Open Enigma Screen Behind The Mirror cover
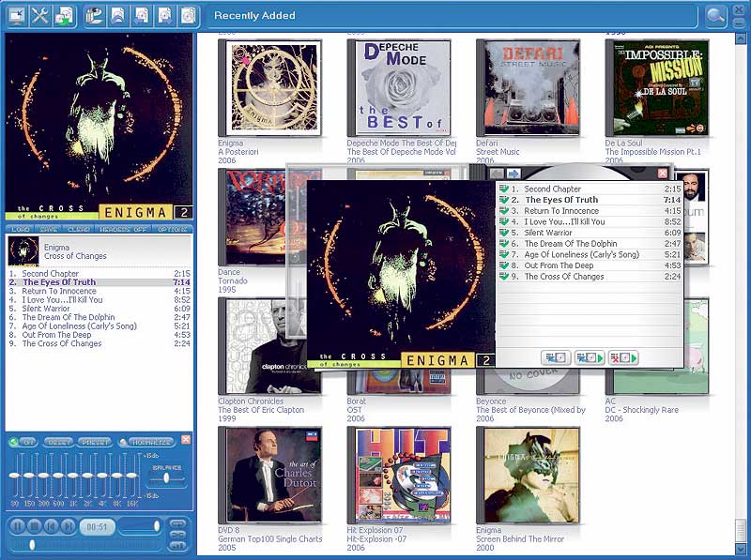751x560 pixels. [x=529, y=476]
